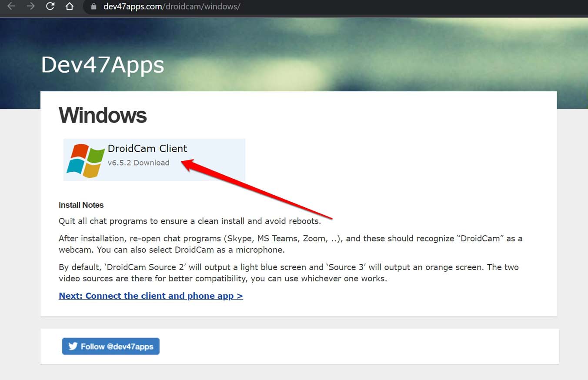
Task: View site security via the padlock icon
Action: point(94,7)
